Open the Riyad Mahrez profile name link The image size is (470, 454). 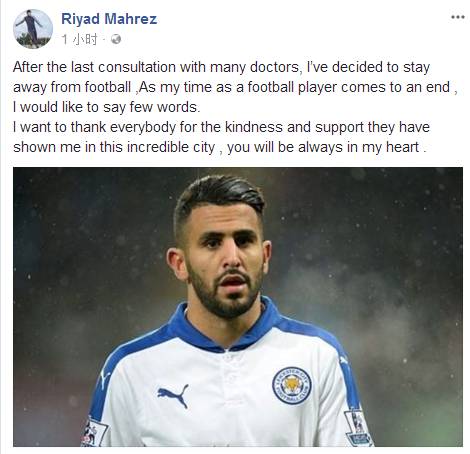pyautogui.click(x=109, y=19)
